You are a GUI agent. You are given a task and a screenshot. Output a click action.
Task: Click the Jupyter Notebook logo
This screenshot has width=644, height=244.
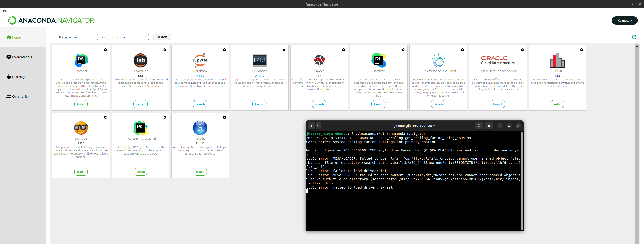tap(200, 60)
